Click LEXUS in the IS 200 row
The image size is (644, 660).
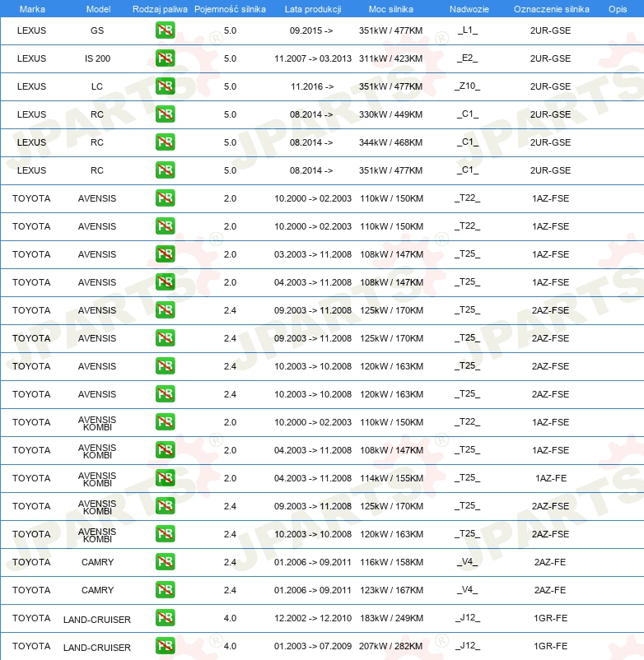[x=31, y=58]
